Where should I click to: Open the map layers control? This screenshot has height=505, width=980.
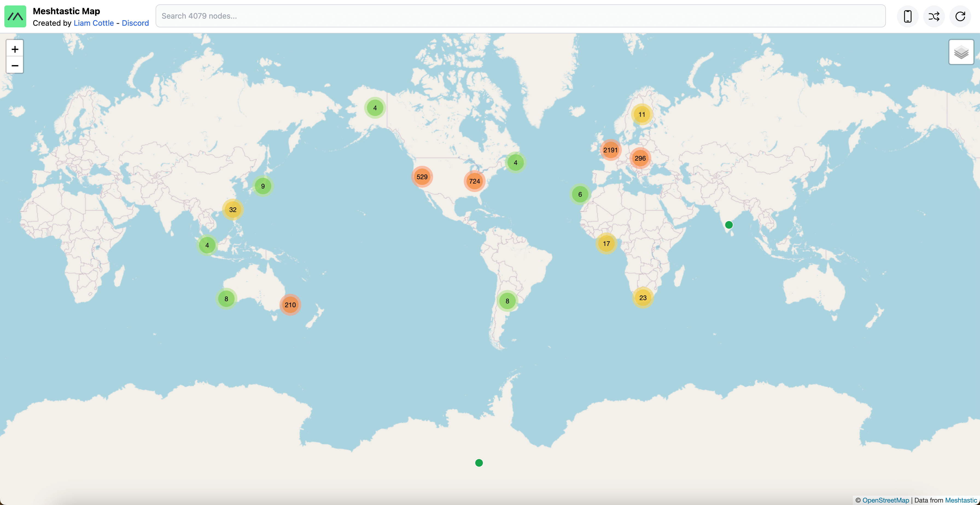[961, 52]
